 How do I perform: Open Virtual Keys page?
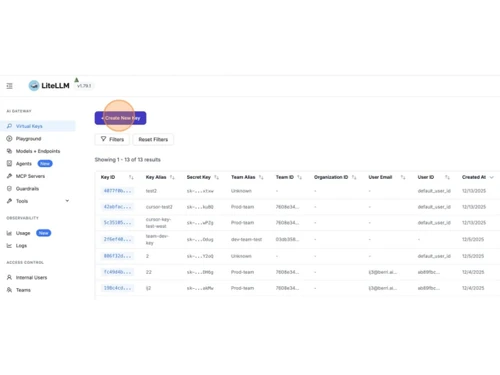[x=38, y=126]
